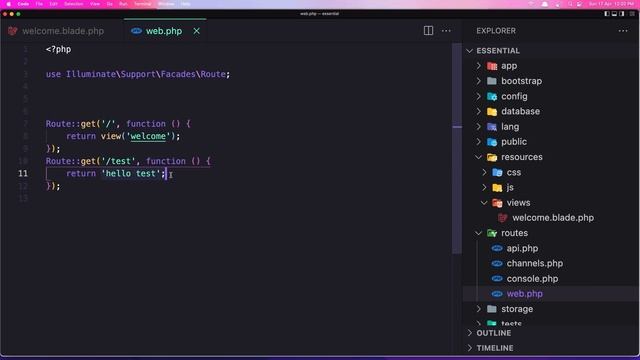Collapse the views folder chevron
Screen dimensions: 640x360
point(484,203)
